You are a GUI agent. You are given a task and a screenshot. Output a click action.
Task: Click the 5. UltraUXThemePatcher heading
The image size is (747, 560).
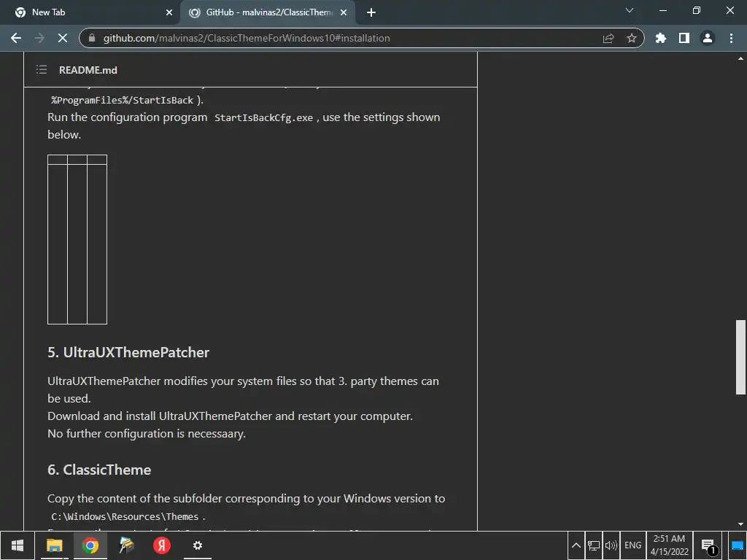pyautogui.click(x=128, y=352)
